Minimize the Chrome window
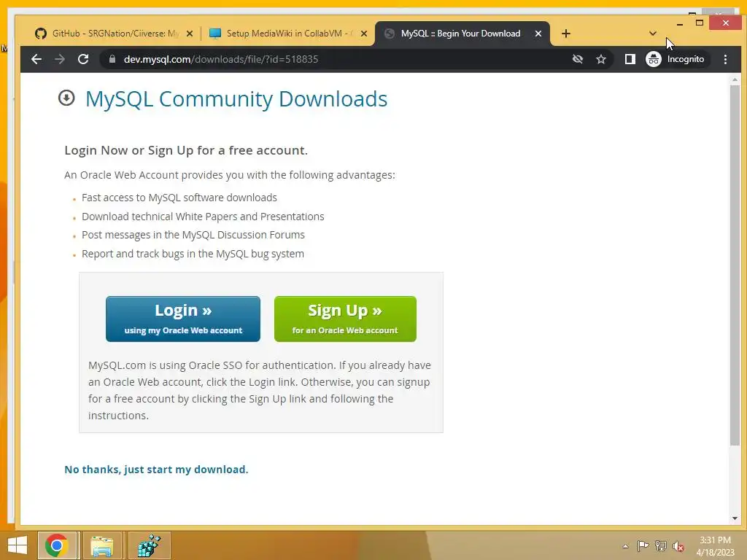The image size is (747, 560). point(679,23)
